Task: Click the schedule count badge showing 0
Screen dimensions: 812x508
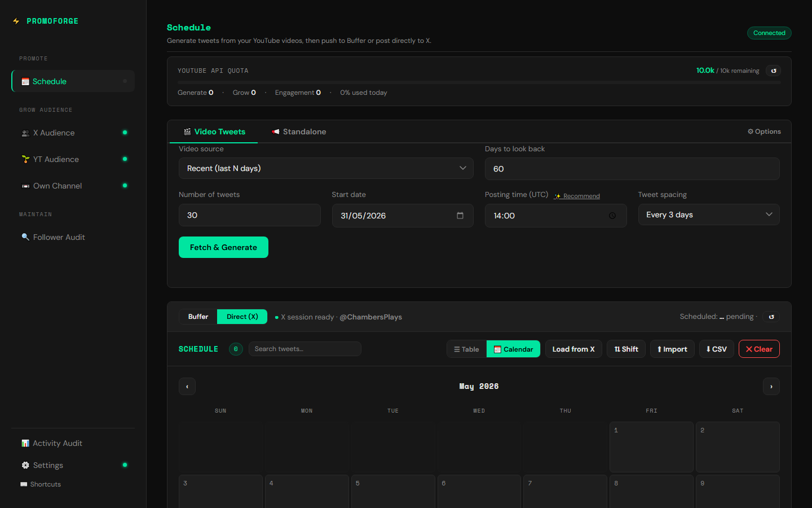Action: [x=236, y=349]
